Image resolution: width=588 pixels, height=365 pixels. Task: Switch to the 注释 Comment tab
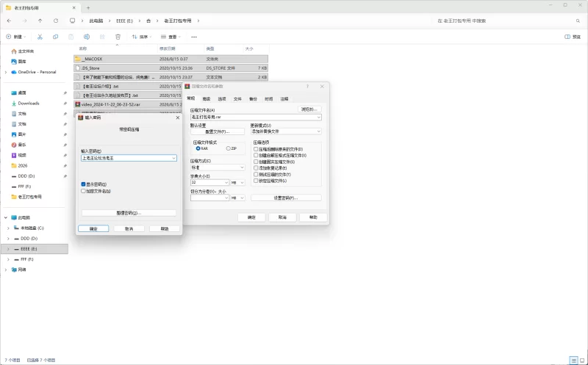[x=284, y=99]
